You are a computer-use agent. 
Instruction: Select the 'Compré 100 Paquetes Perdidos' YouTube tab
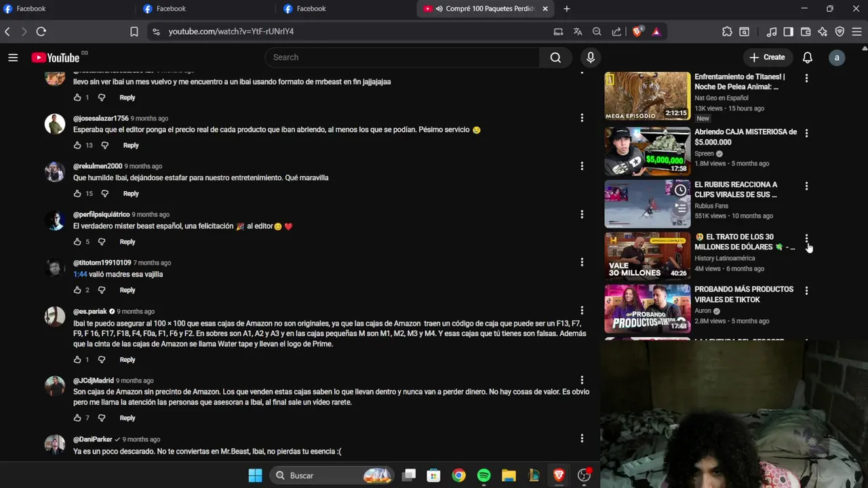484,9
